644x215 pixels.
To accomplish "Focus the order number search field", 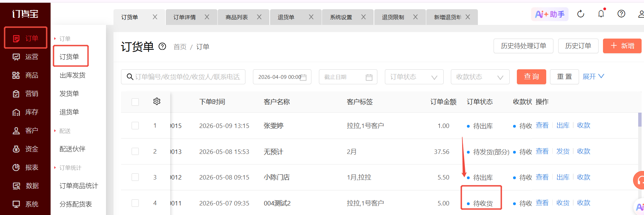I will click(183, 77).
